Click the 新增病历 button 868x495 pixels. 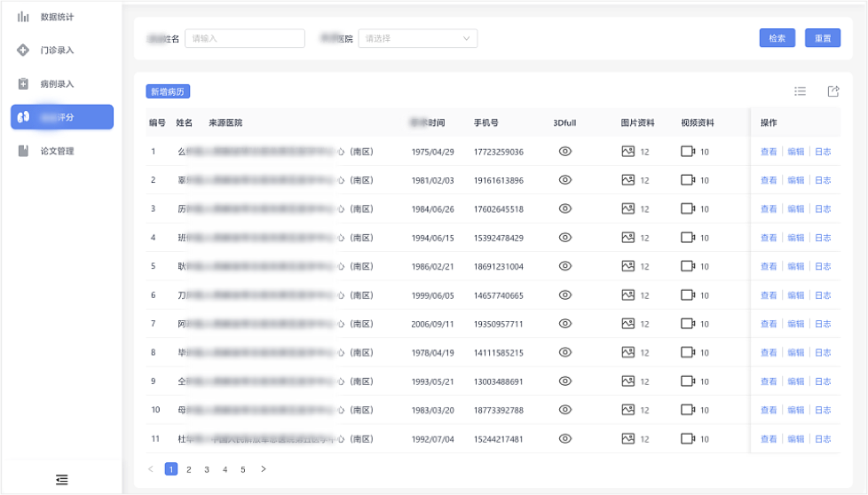[168, 91]
